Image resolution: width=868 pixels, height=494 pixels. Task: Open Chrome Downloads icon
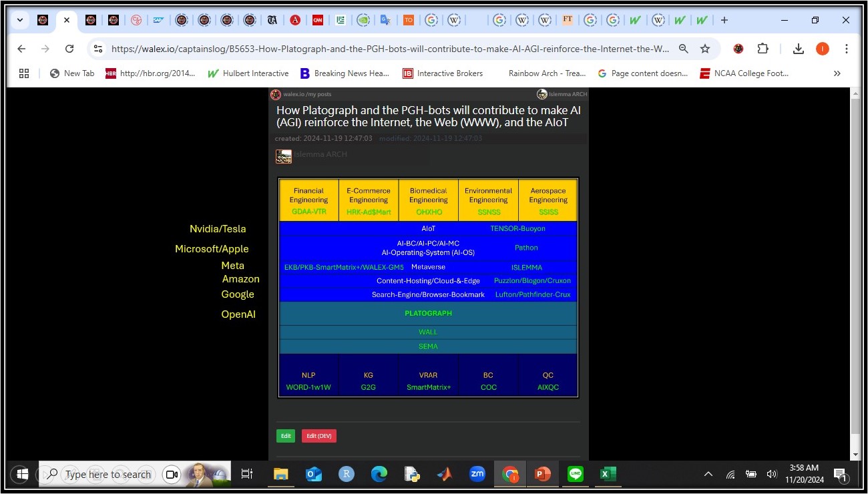798,49
